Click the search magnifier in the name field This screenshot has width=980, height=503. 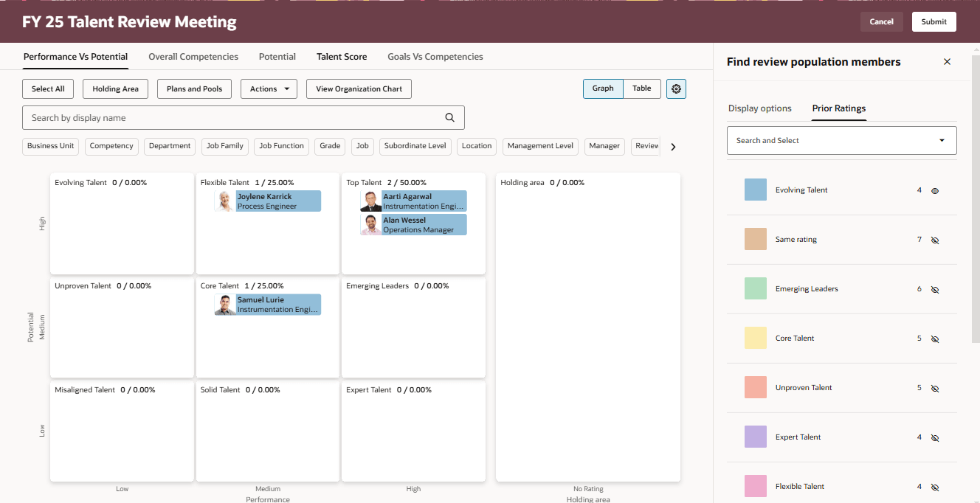[x=449, y=117]
